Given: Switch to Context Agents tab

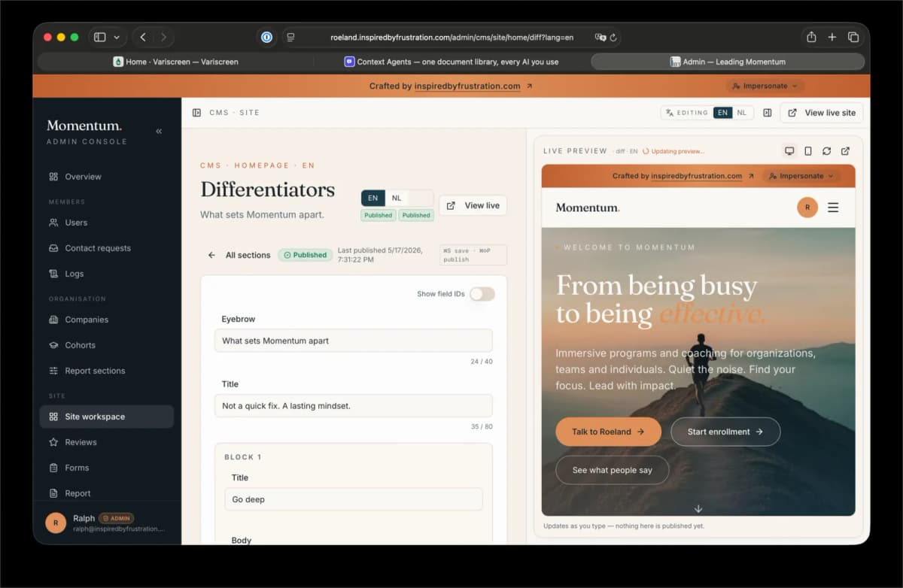Looking at the screenshot, I should coord(451,62).
